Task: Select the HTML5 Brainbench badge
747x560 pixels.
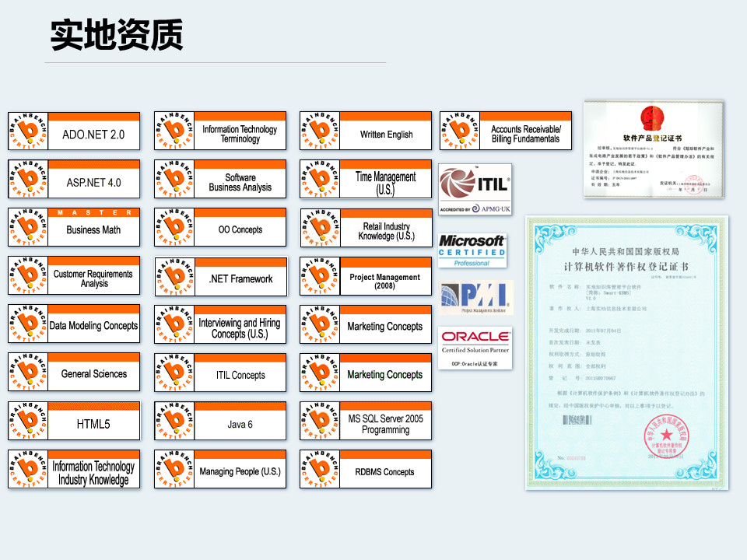Action: (x=74, y=421)
